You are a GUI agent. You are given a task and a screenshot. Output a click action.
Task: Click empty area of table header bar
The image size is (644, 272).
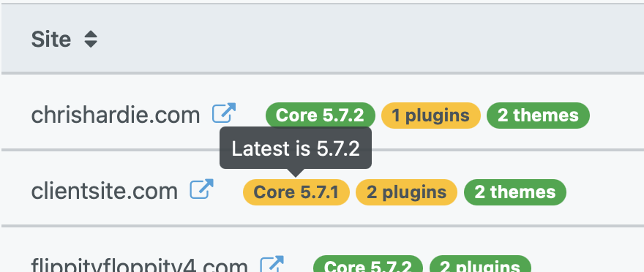370,39
